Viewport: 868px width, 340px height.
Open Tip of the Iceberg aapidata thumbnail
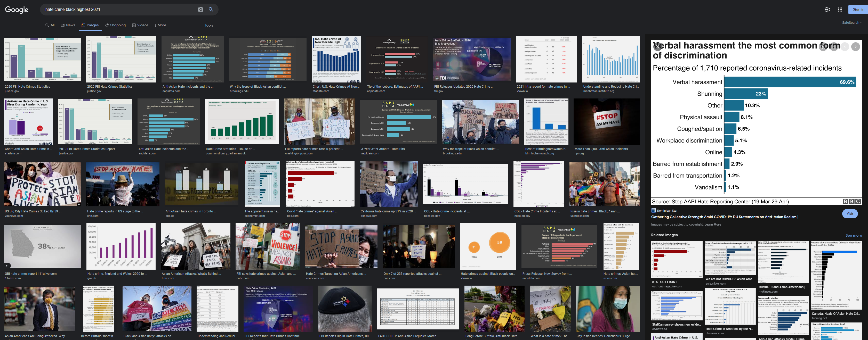397,60
